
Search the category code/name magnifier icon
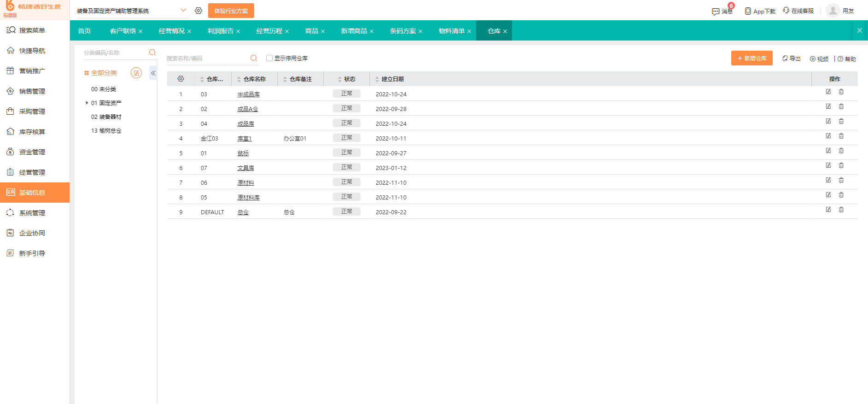click(152, 53)
